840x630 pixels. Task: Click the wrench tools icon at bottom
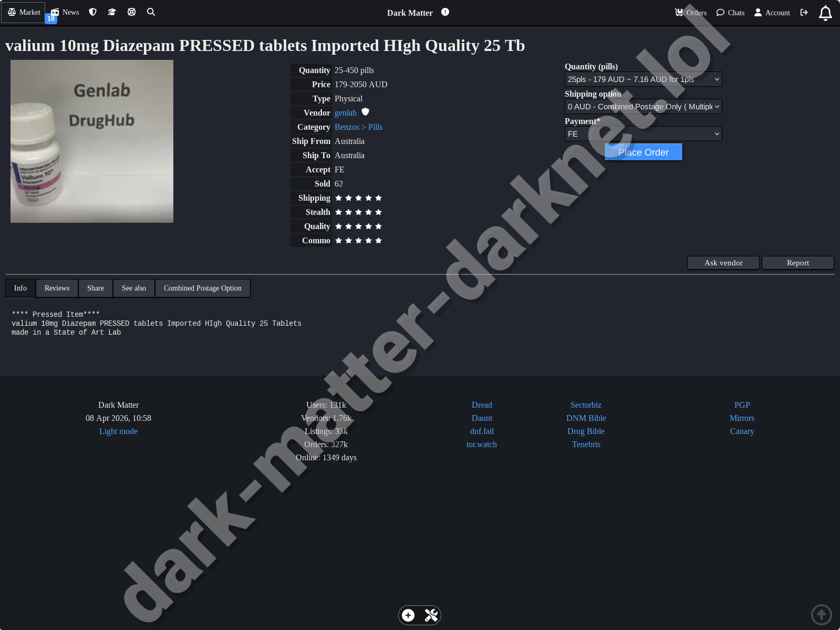point(431,615)
